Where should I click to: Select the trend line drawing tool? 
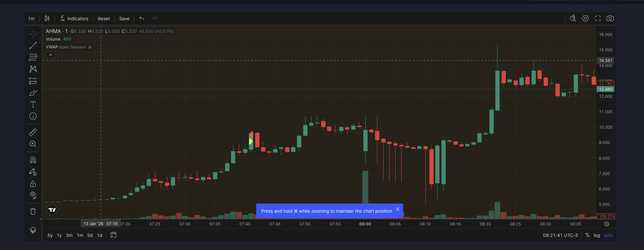[33, 46]
